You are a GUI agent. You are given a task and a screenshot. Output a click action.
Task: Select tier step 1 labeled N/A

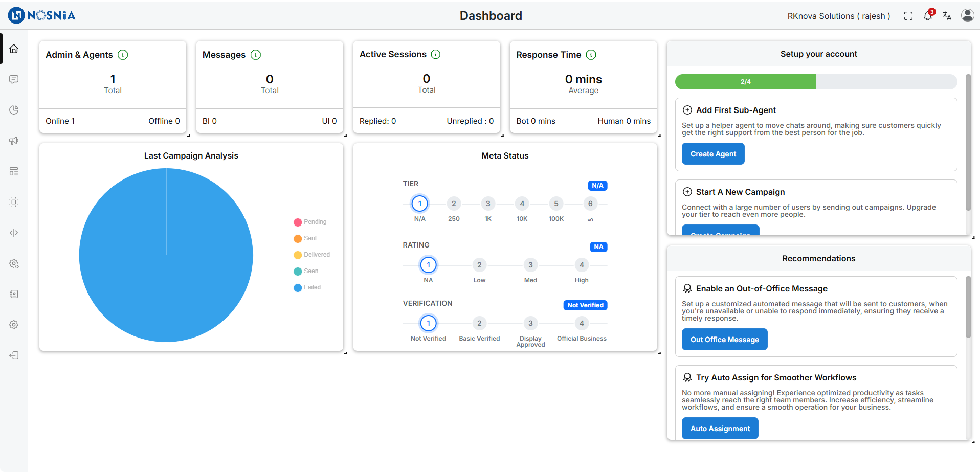420,204
